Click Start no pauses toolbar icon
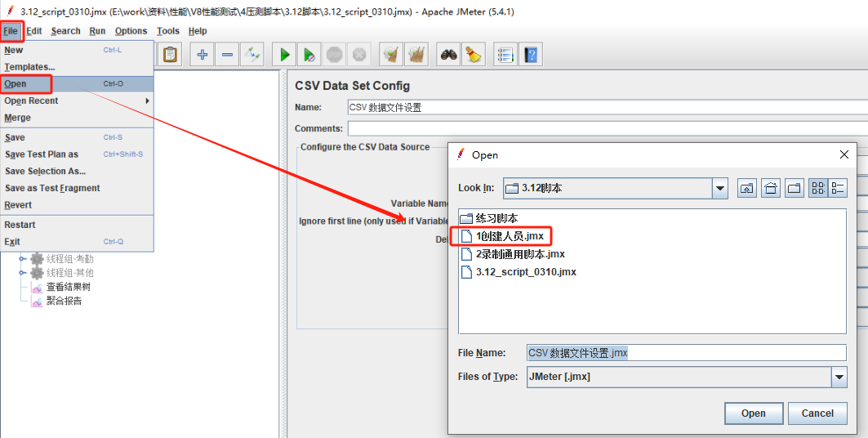Screen dimensions: 868x438 pos(309,55)
